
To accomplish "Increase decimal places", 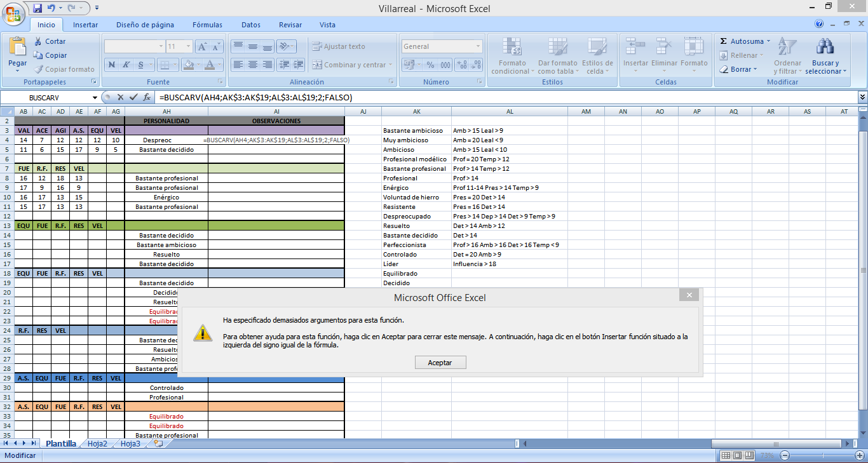I will tap(462, 64).
